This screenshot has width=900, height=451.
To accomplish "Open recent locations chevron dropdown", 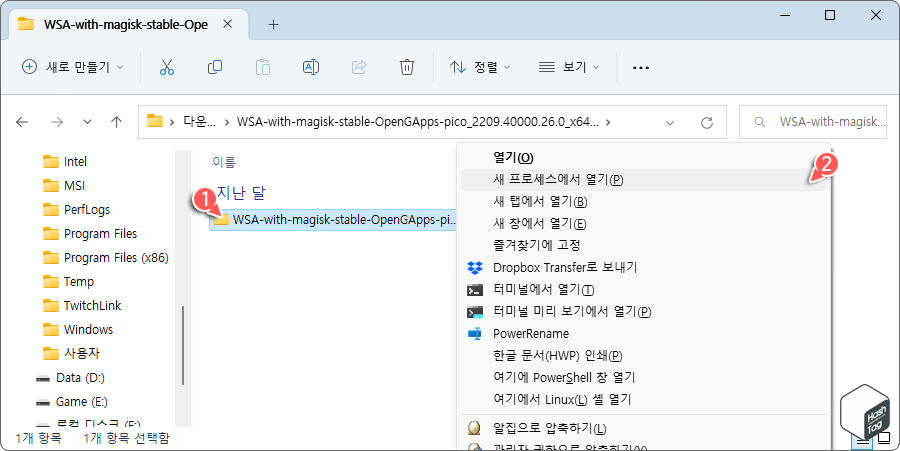I will tap(87, 122).
